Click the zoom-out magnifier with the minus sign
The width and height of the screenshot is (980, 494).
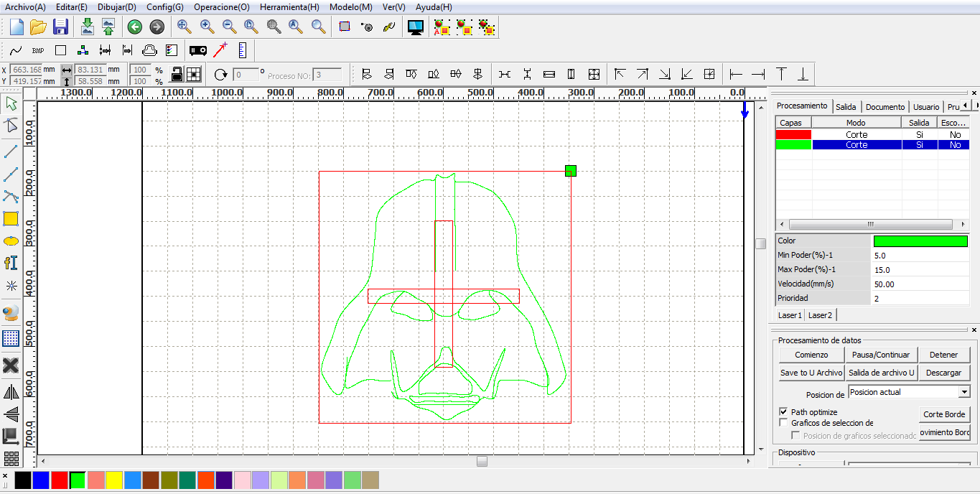tap(229, 27)
